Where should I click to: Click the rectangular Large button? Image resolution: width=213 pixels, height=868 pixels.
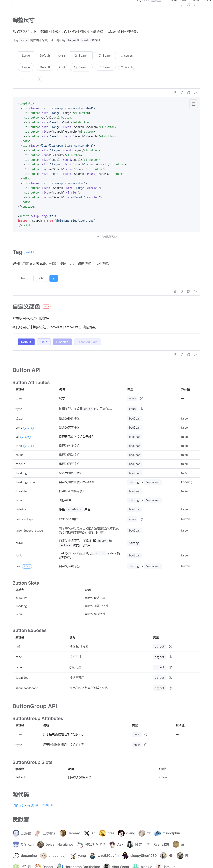26,56
